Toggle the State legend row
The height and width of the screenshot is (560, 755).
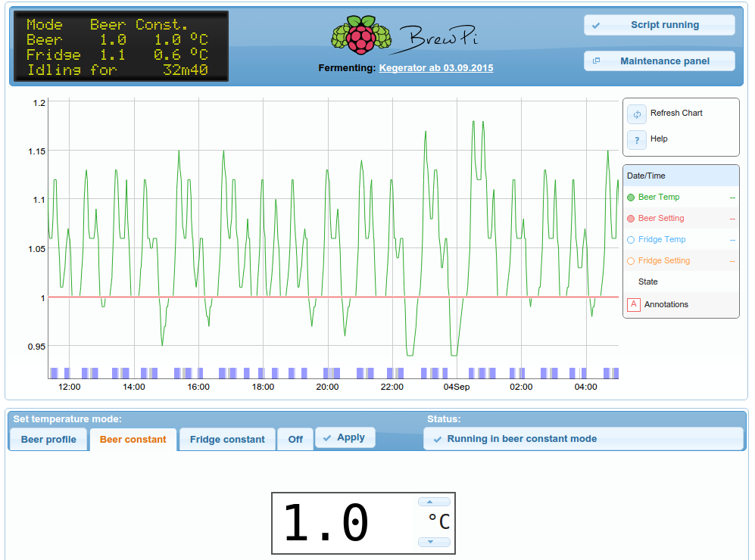coord(681,282)
